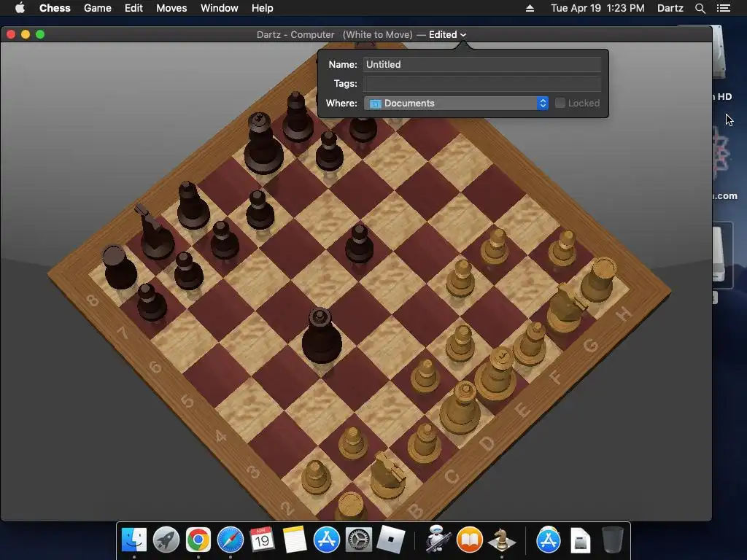747x560 pixels.
Task: Select the white king piece
Action: pyautogui.click(x=497, y=374)
